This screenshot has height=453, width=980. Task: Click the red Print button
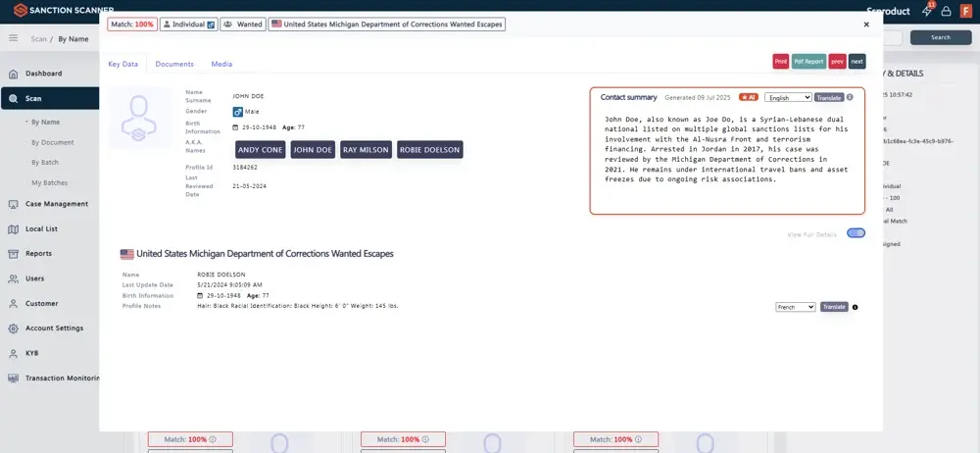point(780,61)
